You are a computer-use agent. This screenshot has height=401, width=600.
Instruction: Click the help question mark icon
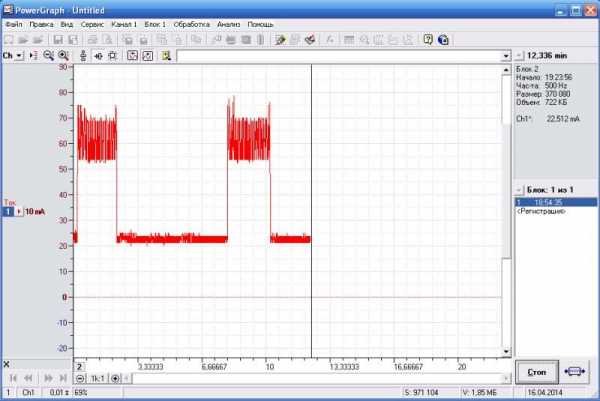[428, 40]
